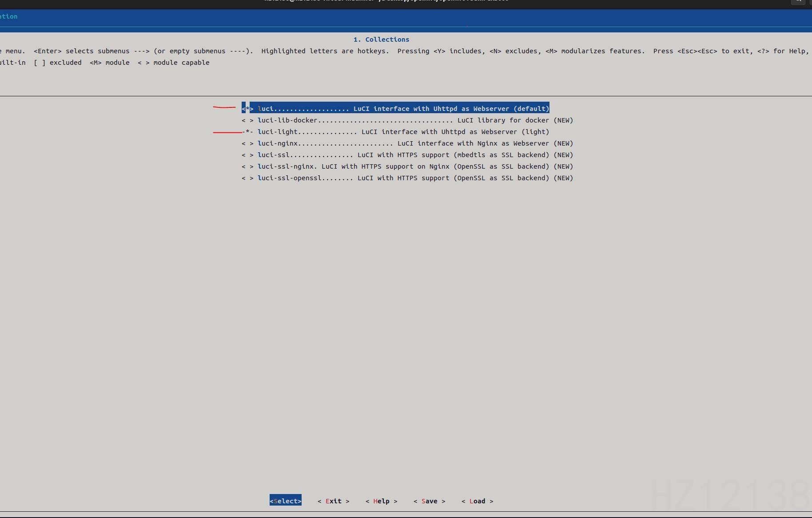
Task: Toggle luci-ssl module checkbox
Action: pos(247,155)
